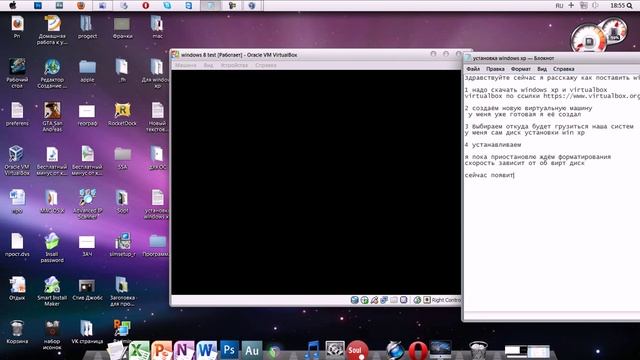Select the набор иконок desktop icon

pos(52,335)
